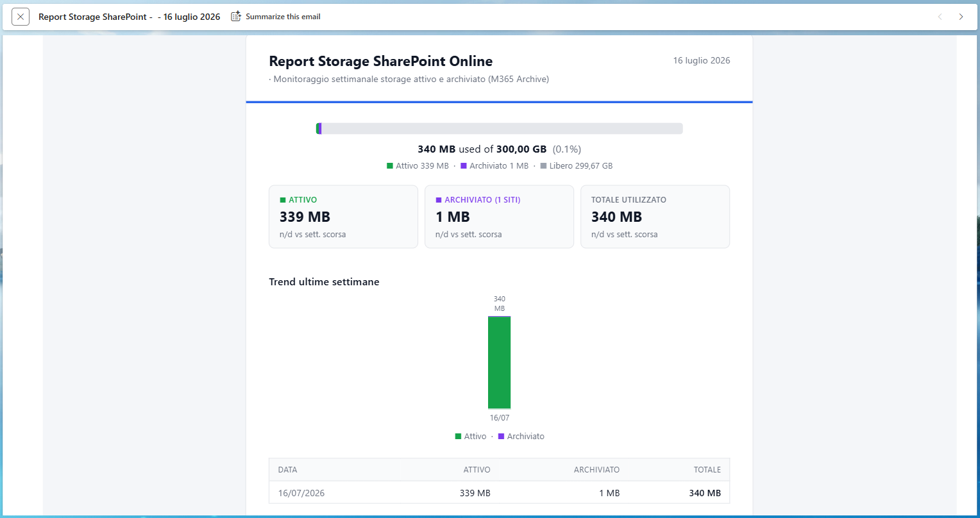This screenshot has width=980, height=518.
Task: Click the heading 'Report Storage SharePoint Online'
Action: (x=381, y=62)
